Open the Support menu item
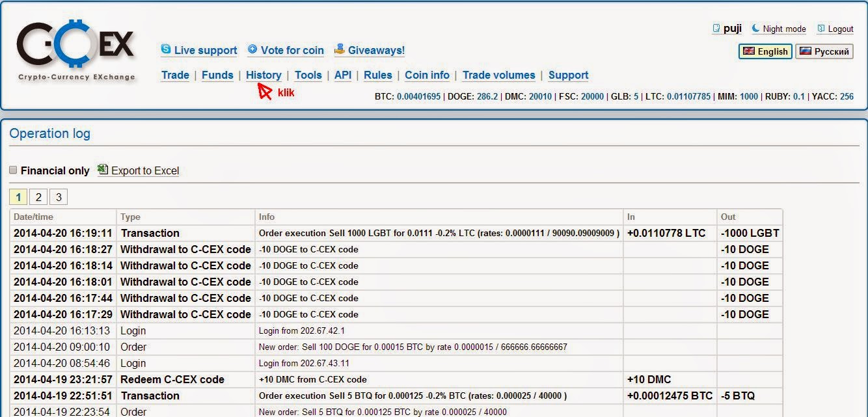This screenshot has width=868, height=417. click(x=568, y=75)
